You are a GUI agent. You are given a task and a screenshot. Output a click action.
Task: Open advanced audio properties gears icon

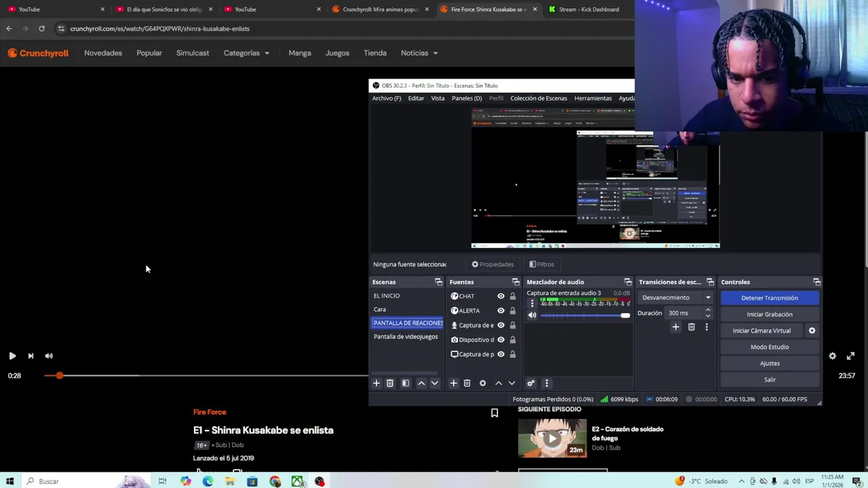click(531, 384)
